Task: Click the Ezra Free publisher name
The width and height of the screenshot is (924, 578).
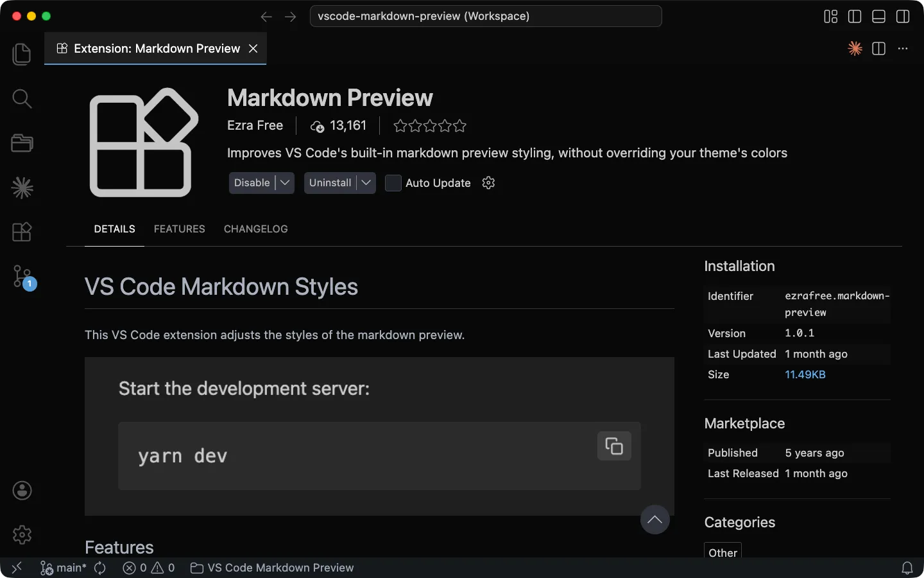Action: (255, 126)
